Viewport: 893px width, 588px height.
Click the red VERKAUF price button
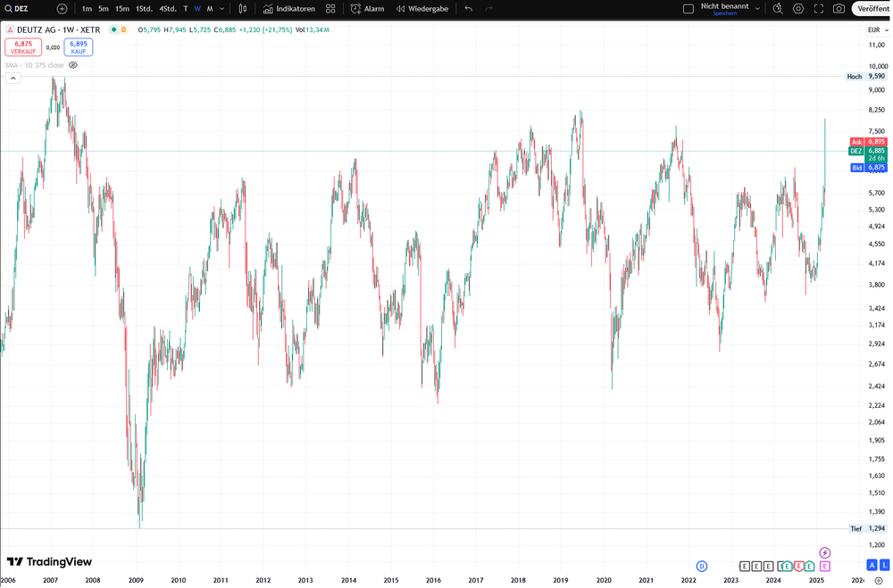tap(23, 47)
